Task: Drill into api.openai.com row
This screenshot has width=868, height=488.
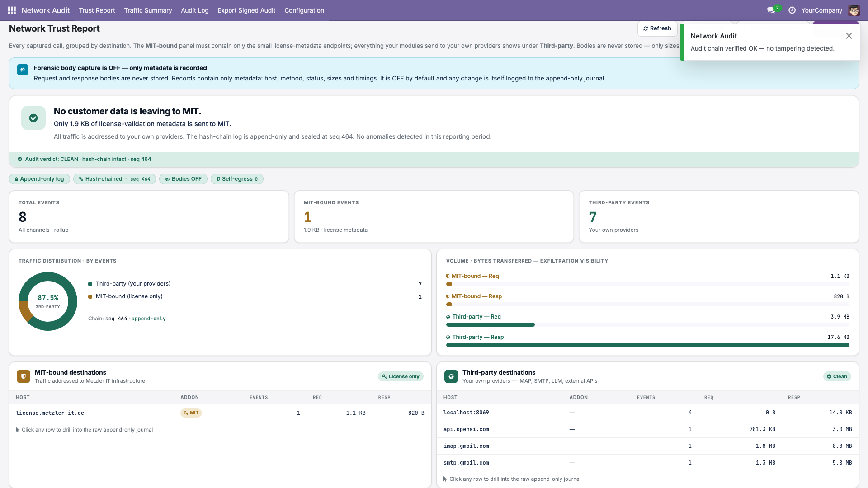Action: point(647,429)
